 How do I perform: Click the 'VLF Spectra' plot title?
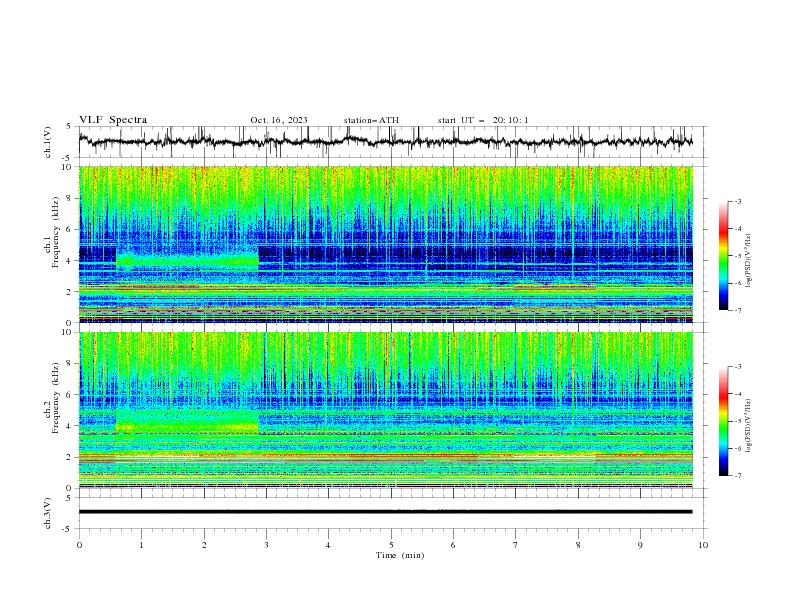[113, 120]
